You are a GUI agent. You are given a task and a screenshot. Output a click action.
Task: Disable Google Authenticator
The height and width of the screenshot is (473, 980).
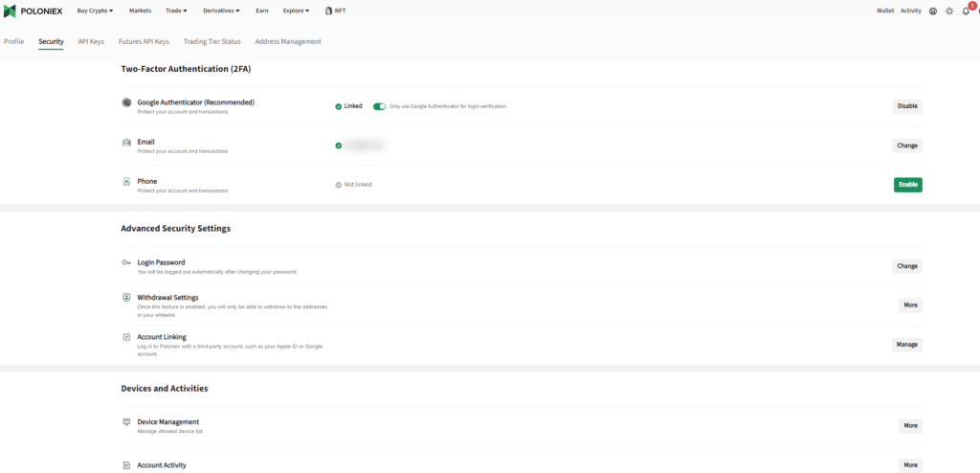point(907,106)
